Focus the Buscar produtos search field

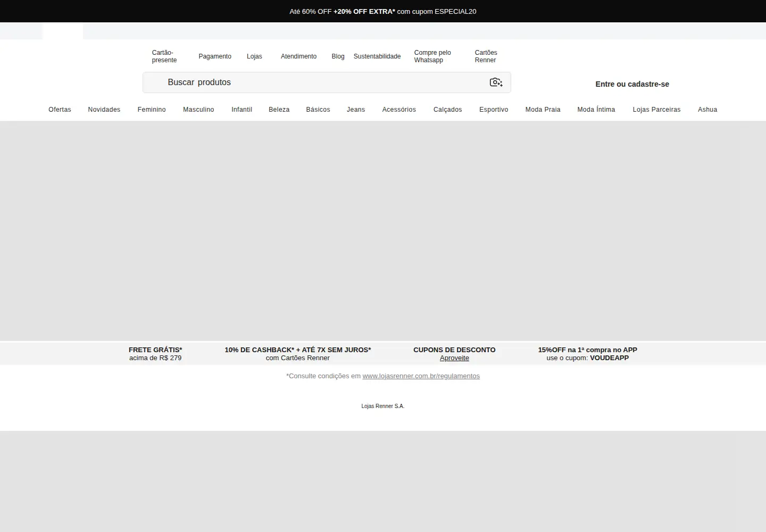[327, 82]
